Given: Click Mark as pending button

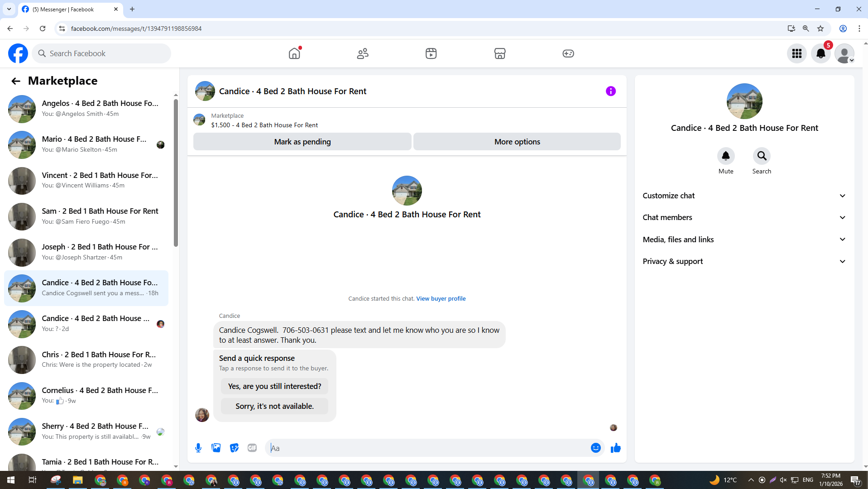Looking at the screenshot, I should [302, 142].
